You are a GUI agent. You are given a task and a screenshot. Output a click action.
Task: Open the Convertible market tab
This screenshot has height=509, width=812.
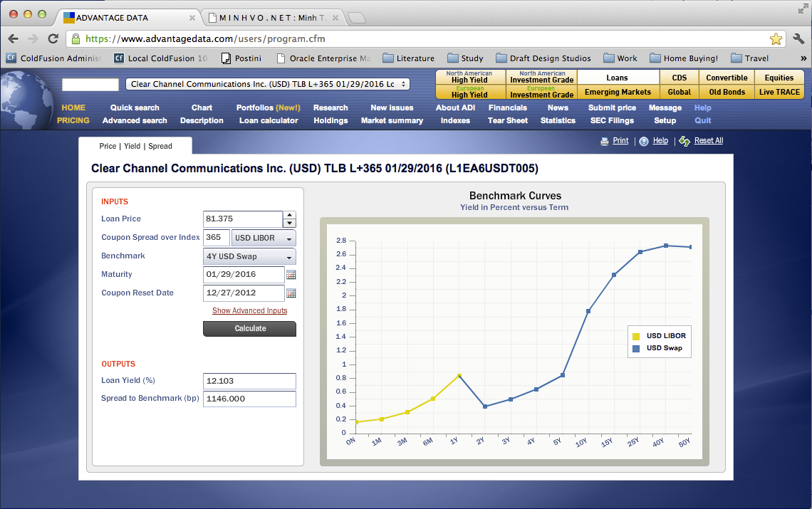(x=727, y=78)
